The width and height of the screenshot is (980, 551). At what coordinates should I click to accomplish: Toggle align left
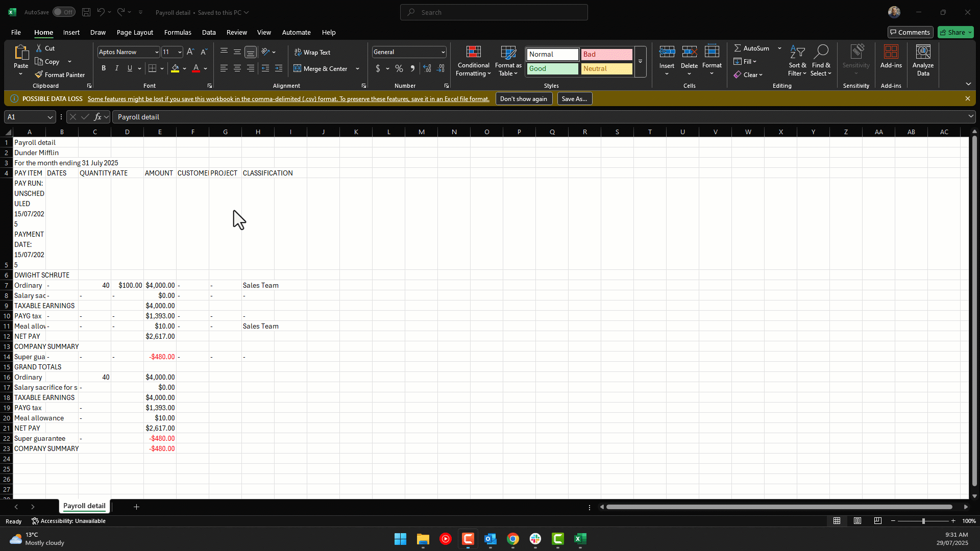(x=224, y=68)
